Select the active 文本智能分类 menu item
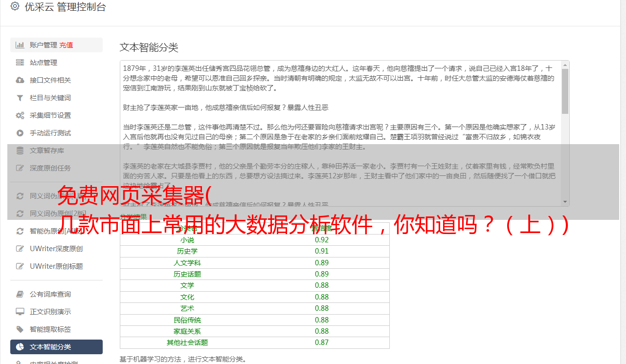Viewport: 626px width, 364px height. tap(56, 347)
